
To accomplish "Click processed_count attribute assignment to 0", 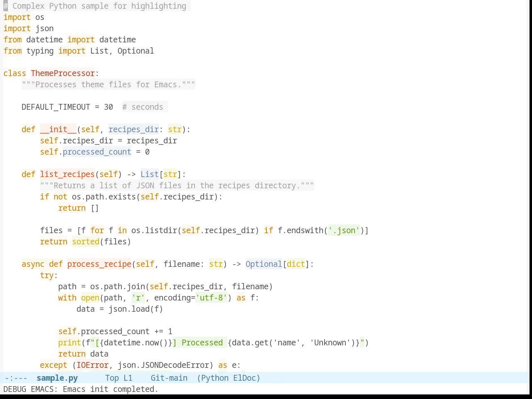I will [97, 152].
